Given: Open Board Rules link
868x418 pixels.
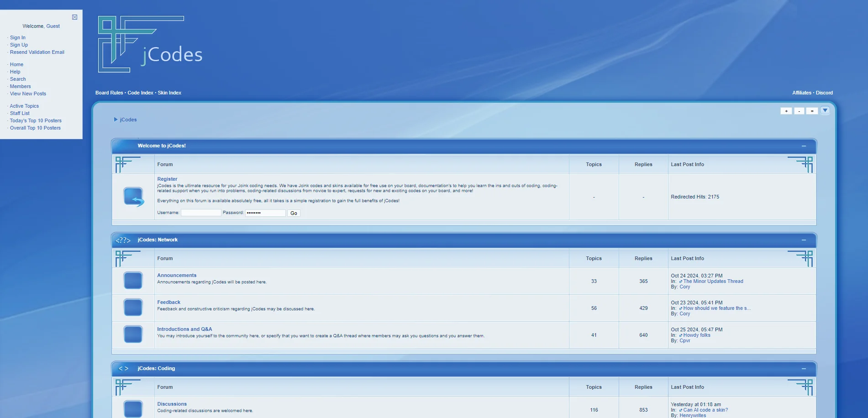Looking at the screenshot, I should tap(109, 93).
